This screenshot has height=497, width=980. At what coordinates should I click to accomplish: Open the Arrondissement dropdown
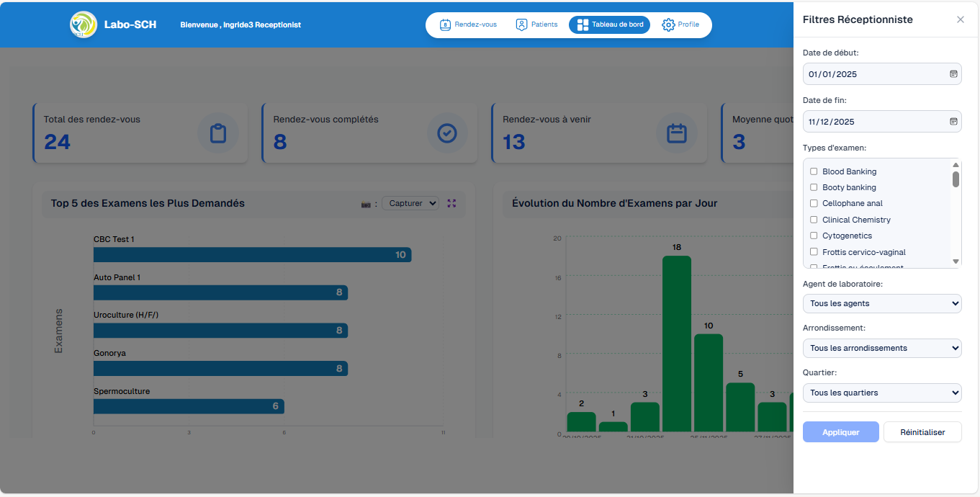click(881, 348)
